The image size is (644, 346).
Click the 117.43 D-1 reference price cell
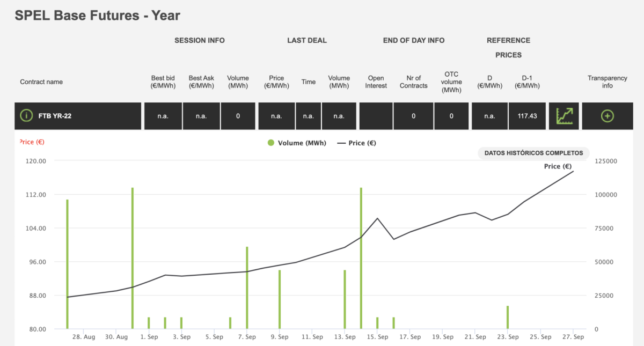pyautogui.click(x=527, y=116)
